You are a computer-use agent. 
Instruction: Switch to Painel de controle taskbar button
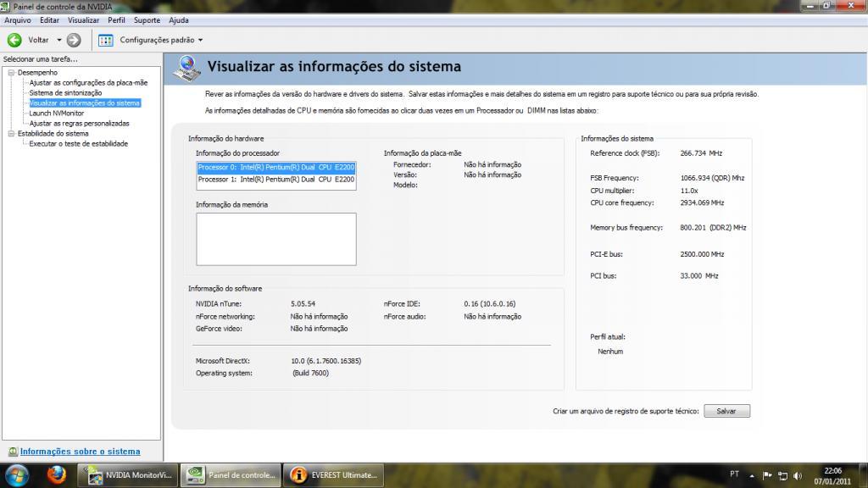point(231,475)
